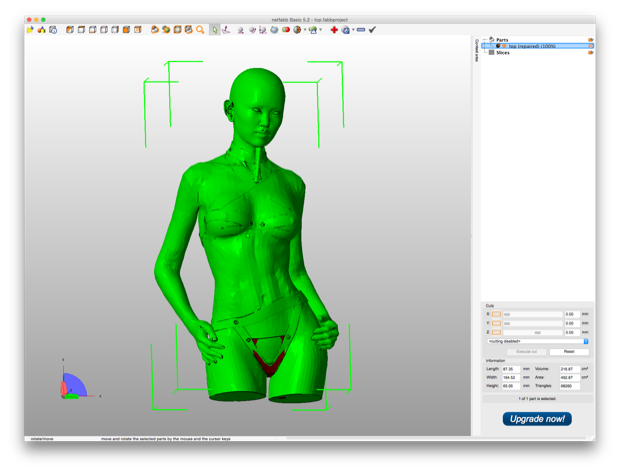Toggle visibility eye of 'top (repaired)' part
Screen dimensions: 620x474
coord(505,46)
